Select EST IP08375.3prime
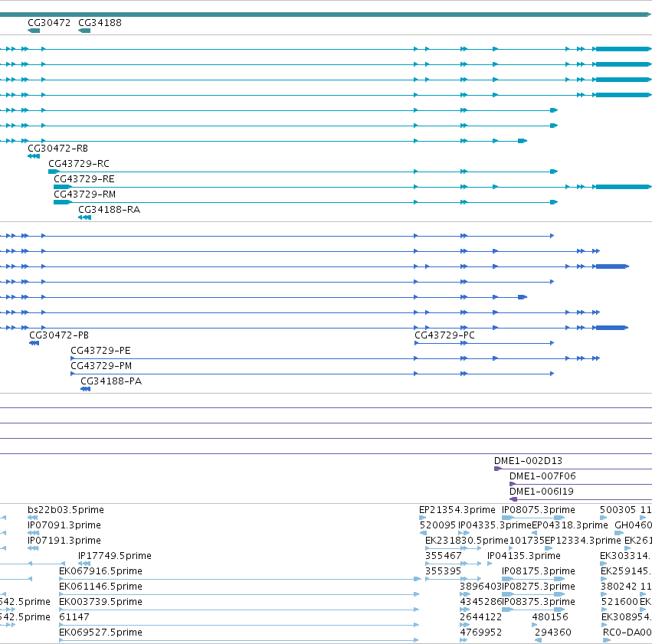The image size is (652, 644). (x=539, y=602)
